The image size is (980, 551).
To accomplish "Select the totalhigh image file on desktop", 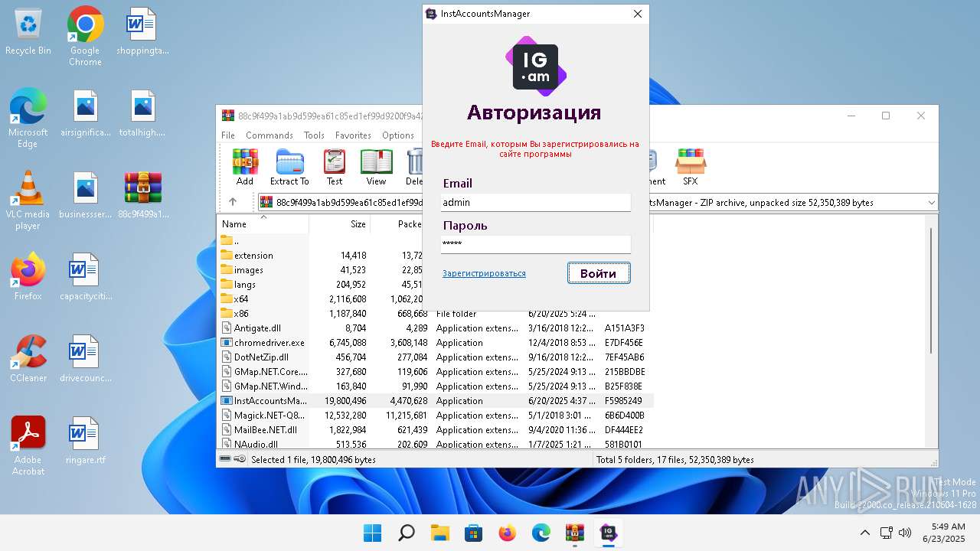I will point(143,113).
